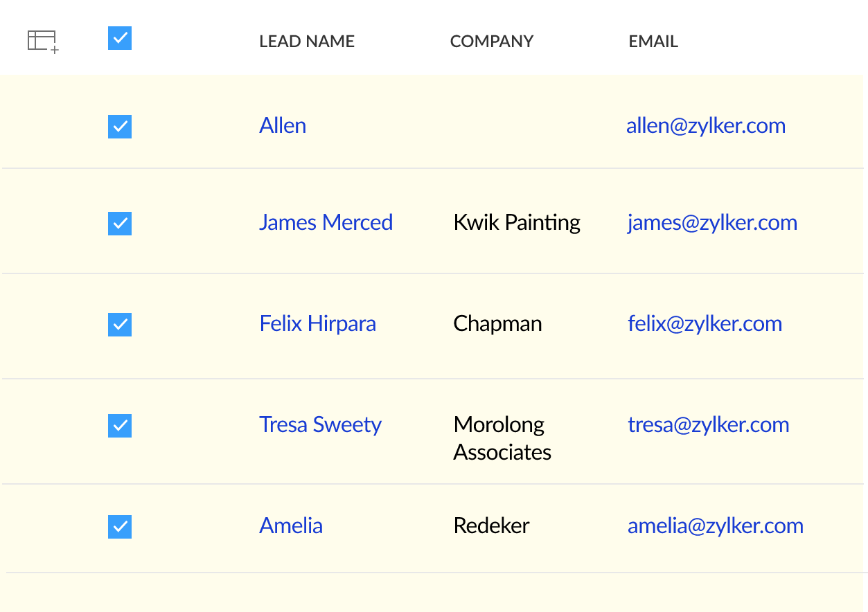Click the tresa@zylker.com email link
The height and width of the screenshot is (612, 868).
click(708, 425)
